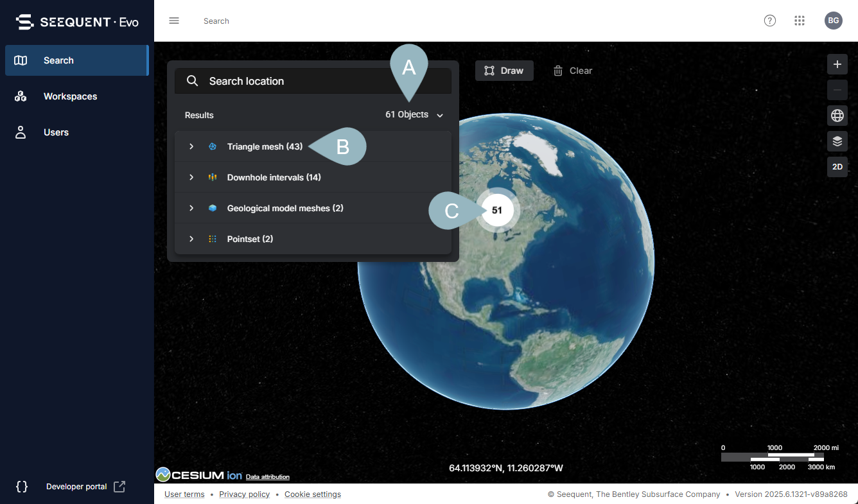This screenshot has width=858, height=504.
Task: Open the help question mark icon
Action: tap(769, 21)
